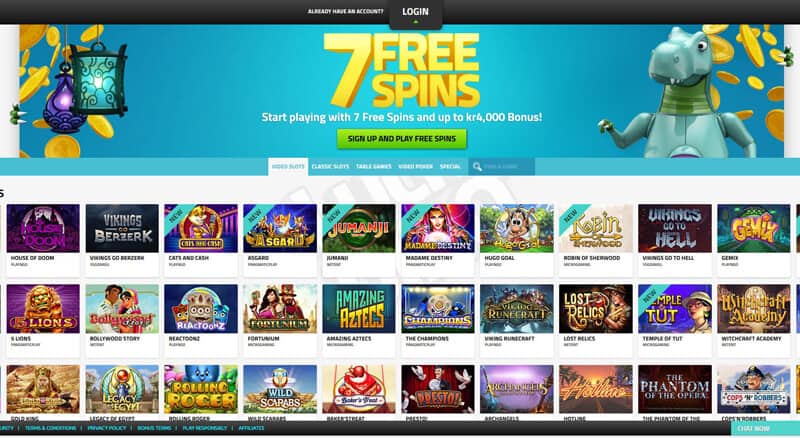Click Sign Up and Play Free Spins

pyautogui.click(x=402, y=139)
